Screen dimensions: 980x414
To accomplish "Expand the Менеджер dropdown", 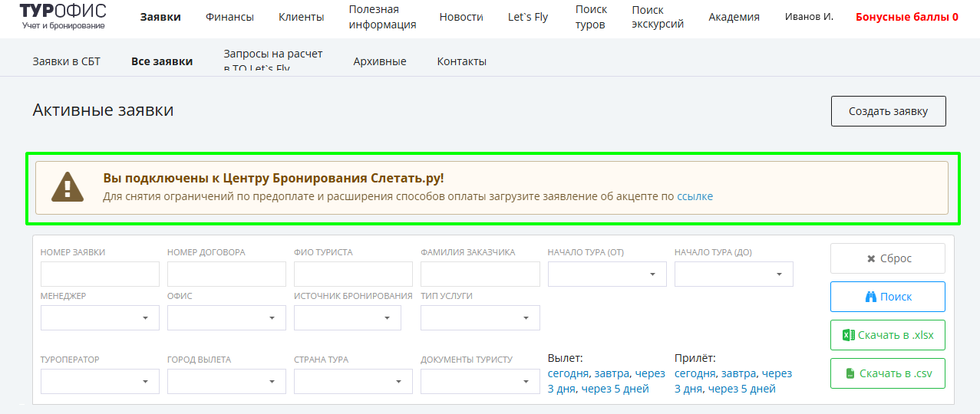I will click(x=100, y=317).
